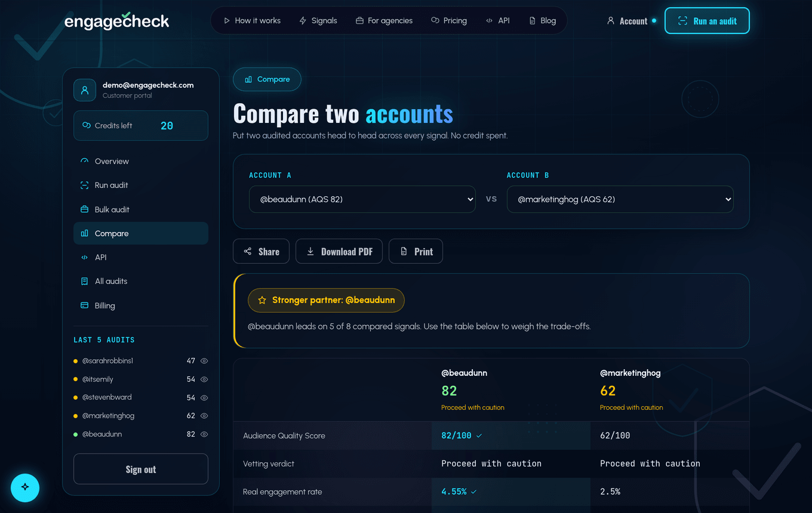Open @beaudunn in last audits list
The image size is (812, 513).
(102, 434)
